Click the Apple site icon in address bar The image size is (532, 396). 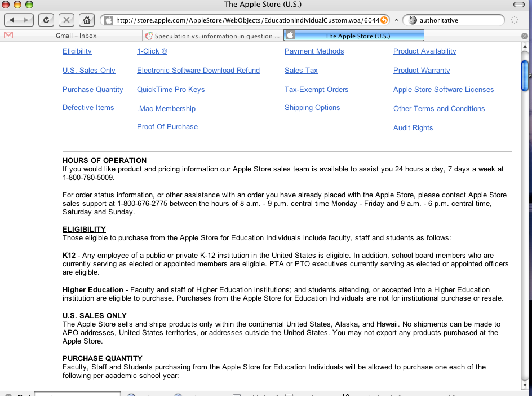(x=109, y=20)
